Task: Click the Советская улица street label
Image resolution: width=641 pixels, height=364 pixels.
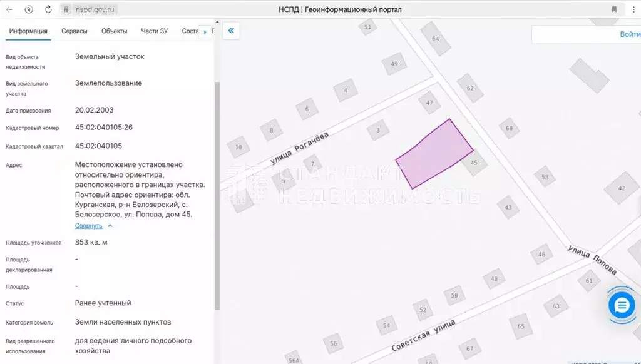Action: (423, 336)
